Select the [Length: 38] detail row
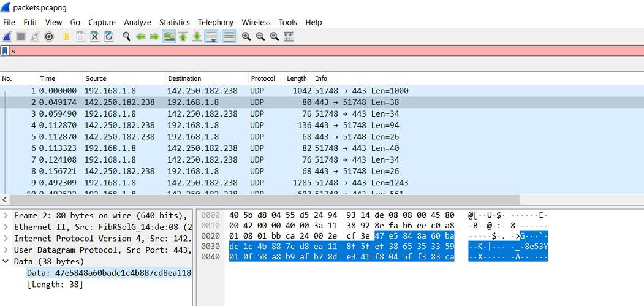Viewport: 644px width, 306px height. 55,285
